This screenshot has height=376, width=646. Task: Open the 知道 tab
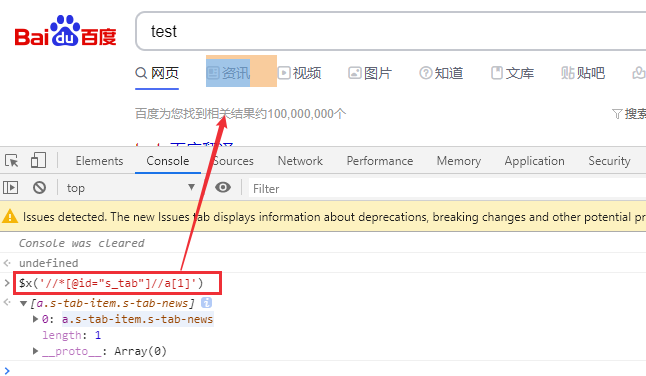(441, 73)
